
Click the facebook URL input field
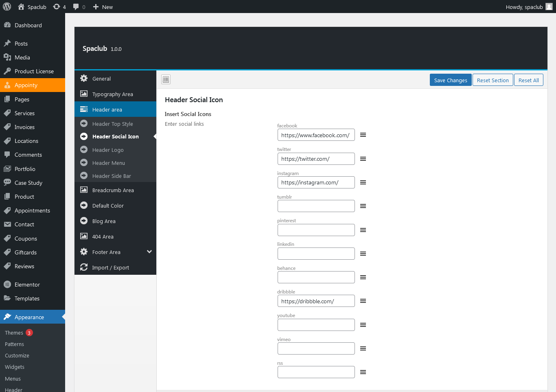pyautogui.click(x=316, y=135)
